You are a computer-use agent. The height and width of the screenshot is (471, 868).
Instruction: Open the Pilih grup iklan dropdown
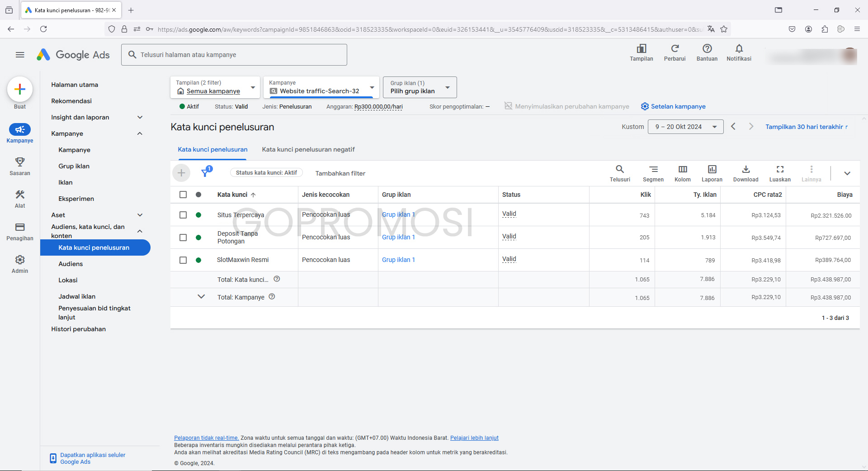420,87
